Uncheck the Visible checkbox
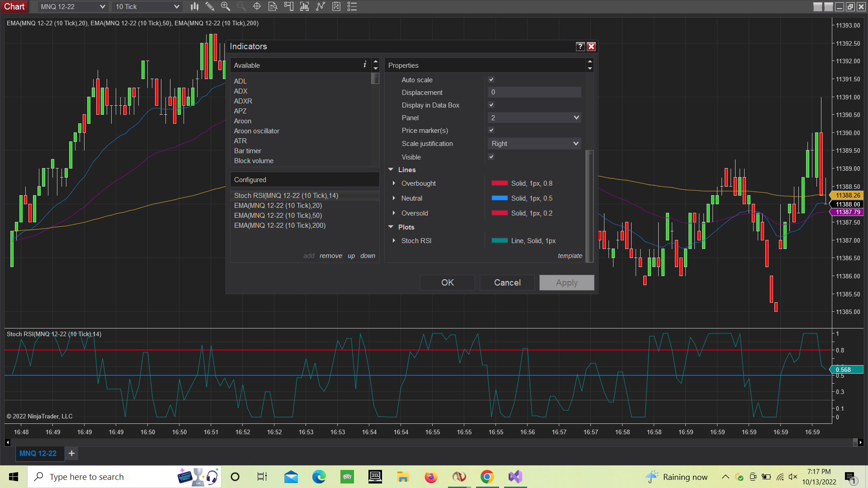868x488 pixels. [491, 157]
